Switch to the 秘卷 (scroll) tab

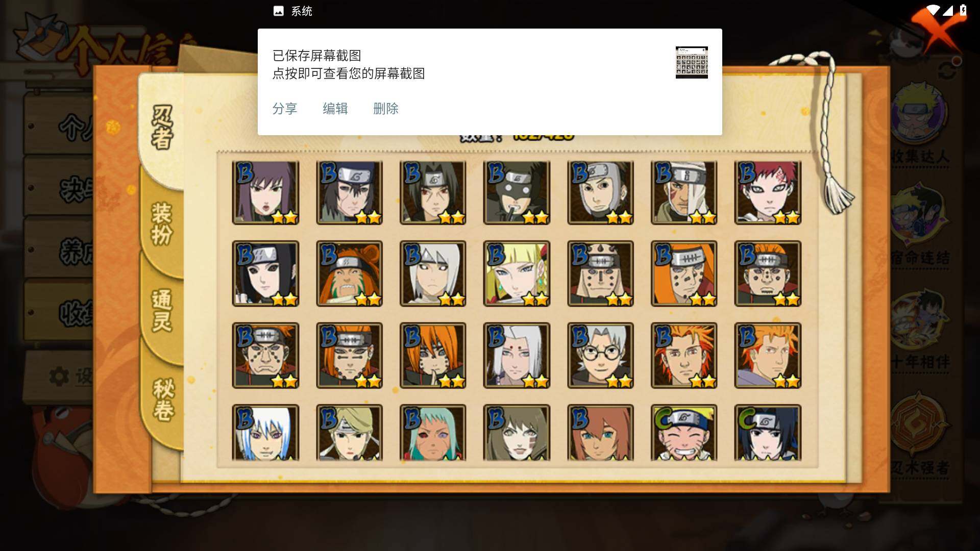point(163,399)
